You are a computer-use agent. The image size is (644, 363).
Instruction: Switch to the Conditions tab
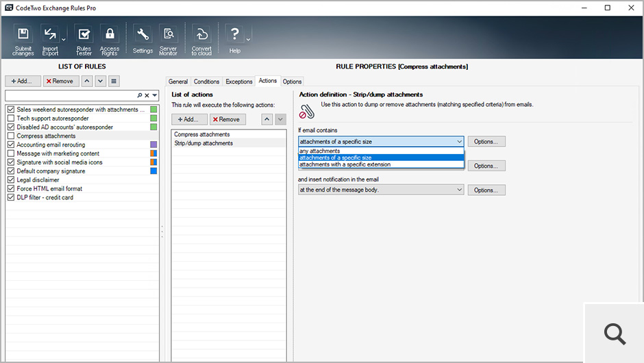206,82
